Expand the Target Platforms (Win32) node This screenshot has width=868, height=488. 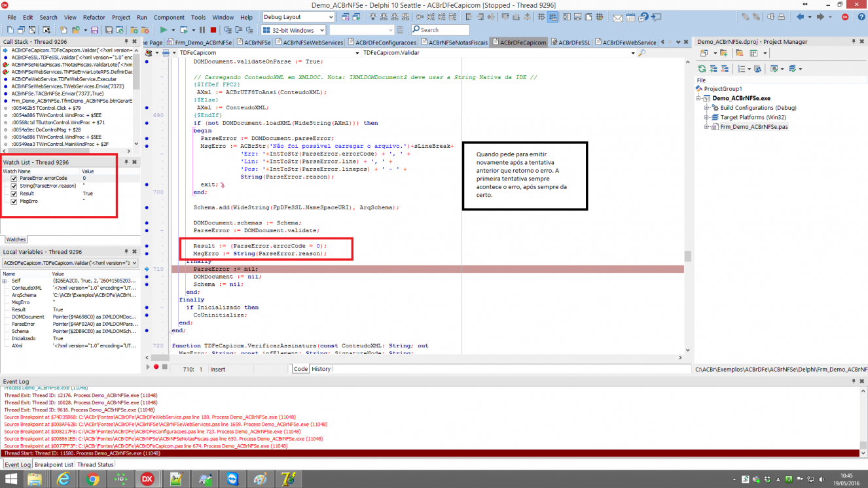pyautogui.click(x=707, y=118)
